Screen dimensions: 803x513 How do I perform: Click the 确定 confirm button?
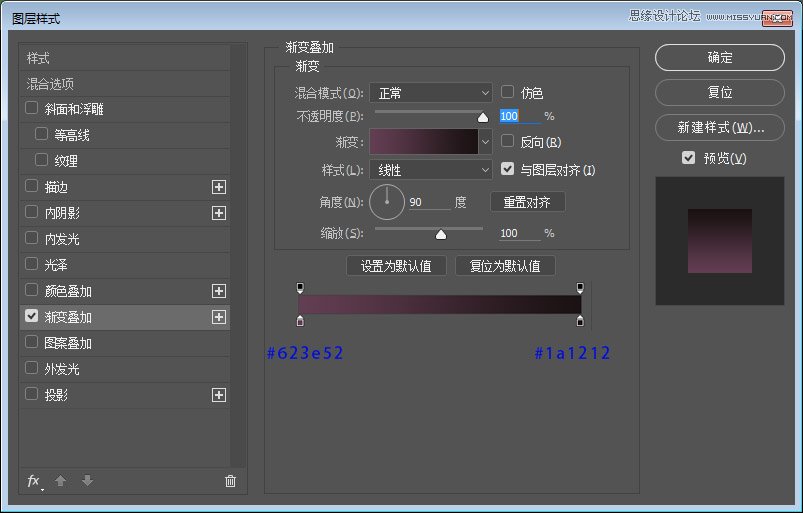coord(720,58)
